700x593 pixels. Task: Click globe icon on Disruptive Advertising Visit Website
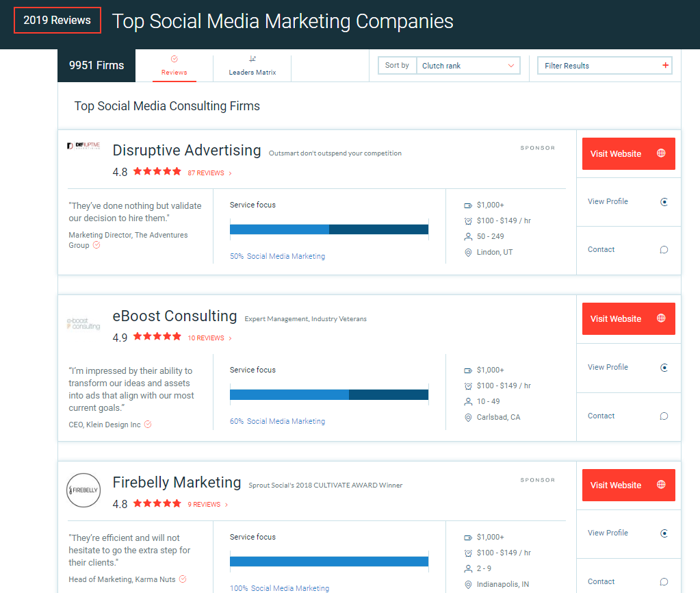661,153
